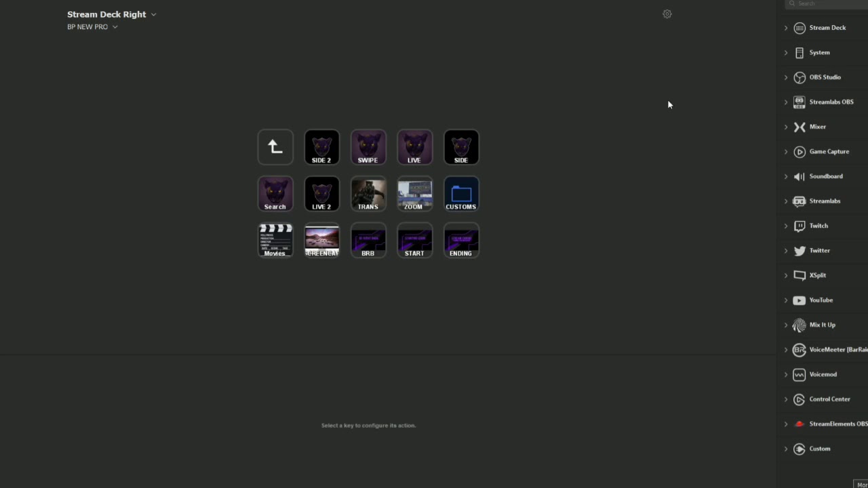Select the VoiceMeeter category label
Image resolution: width=868 pixels, height=488 pixels.
838,350
